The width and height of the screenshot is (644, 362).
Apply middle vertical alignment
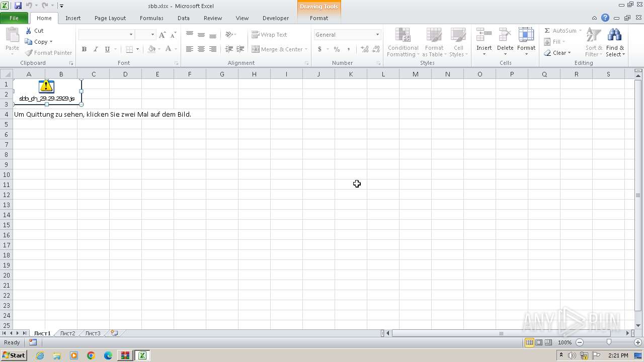(201, 35)
